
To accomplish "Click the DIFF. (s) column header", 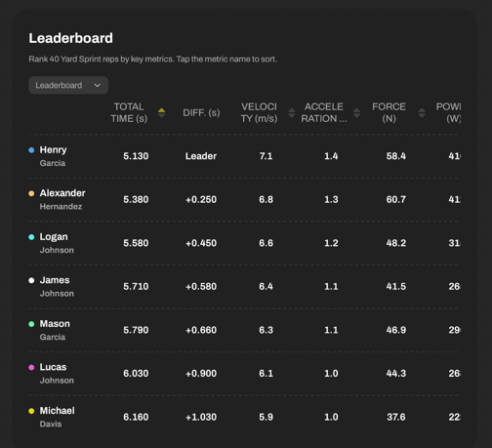I will (201, 112).
